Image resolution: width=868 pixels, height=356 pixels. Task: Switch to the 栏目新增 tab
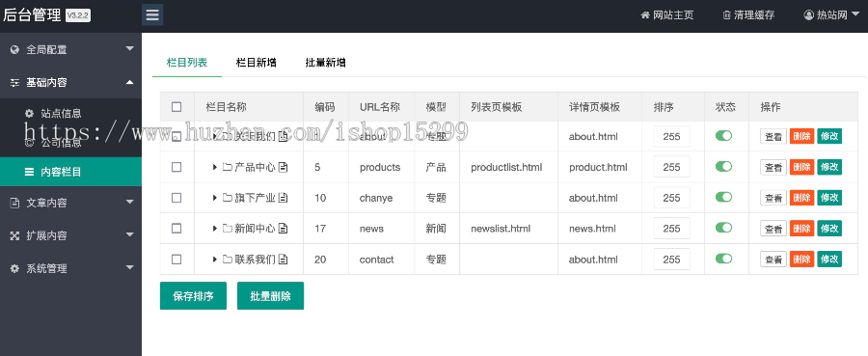pos(257,63)
